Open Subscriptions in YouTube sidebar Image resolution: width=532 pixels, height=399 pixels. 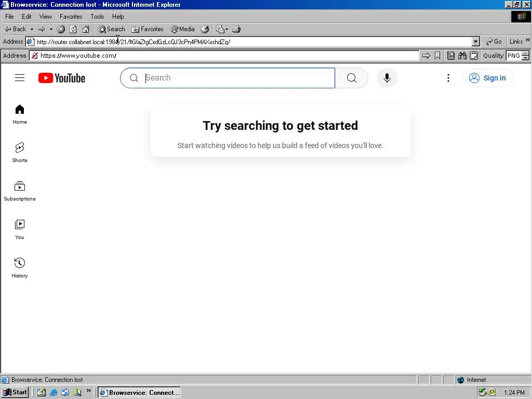pyautogui.click(x=20, y=191)
